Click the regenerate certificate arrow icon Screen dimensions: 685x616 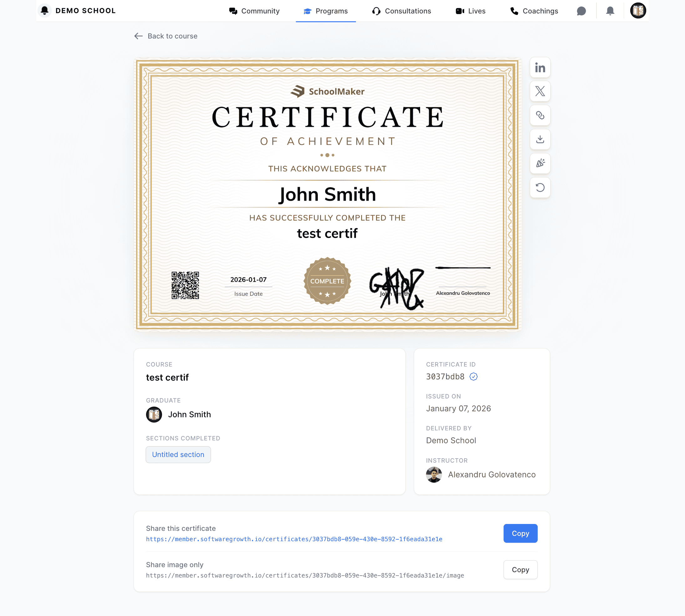[540, 187]
